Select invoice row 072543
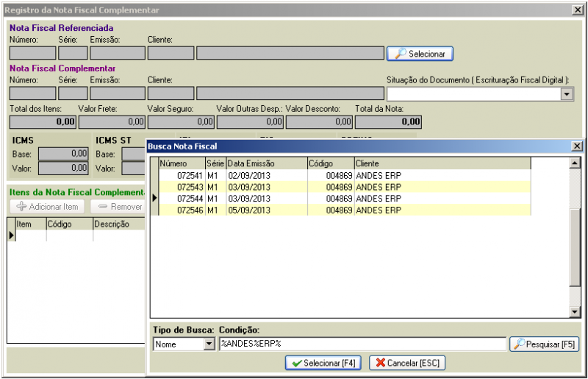 [345, 187]
